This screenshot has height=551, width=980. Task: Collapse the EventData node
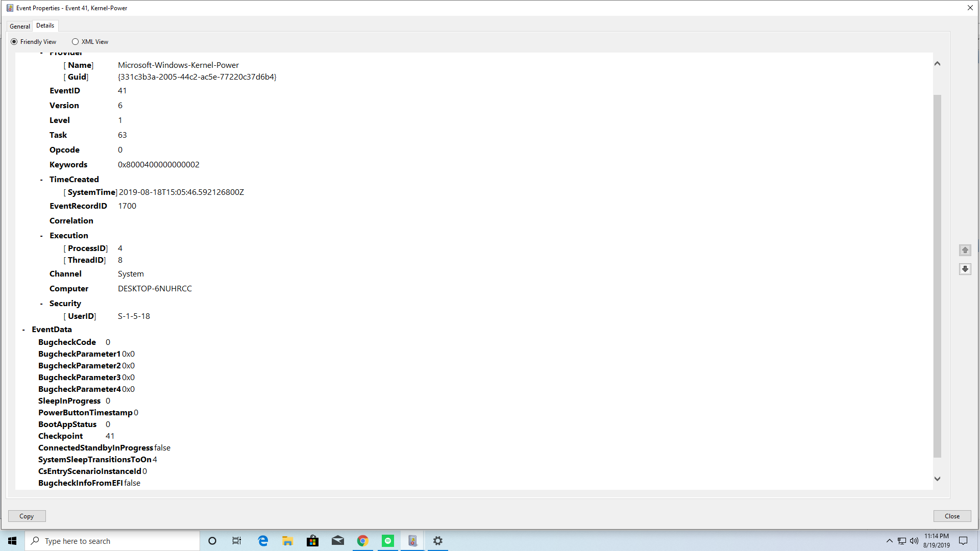(x=23, y=330)
